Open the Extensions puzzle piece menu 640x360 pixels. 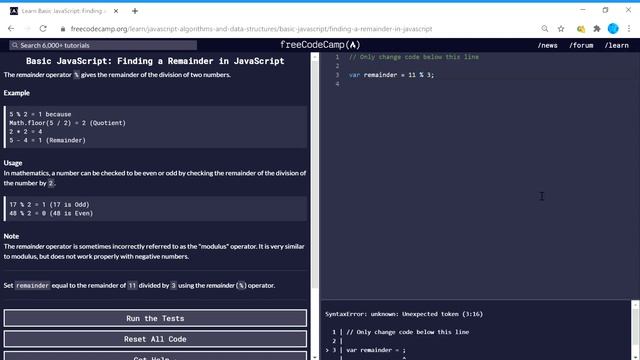point(597,29)
